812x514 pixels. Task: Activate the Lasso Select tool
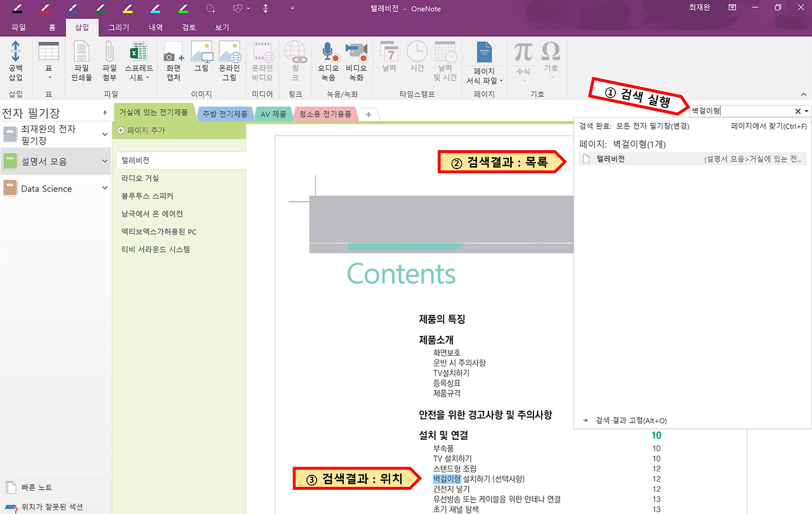pos(210,9)
